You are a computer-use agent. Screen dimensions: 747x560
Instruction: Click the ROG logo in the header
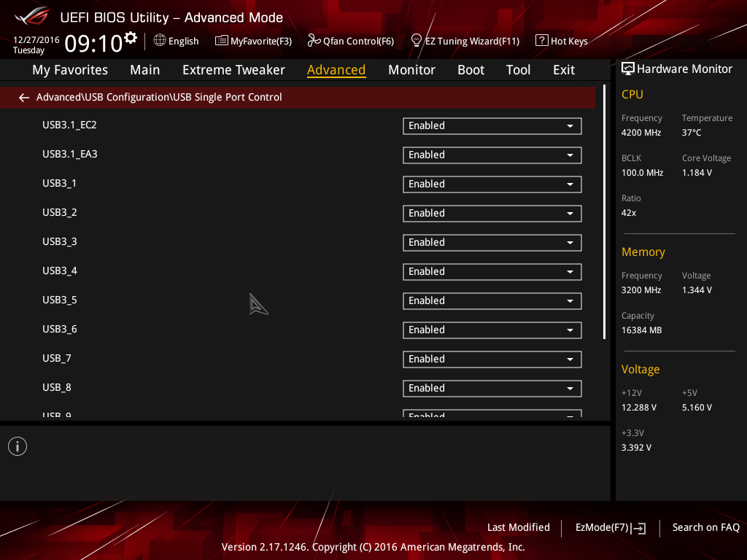[x=32, y=16]
